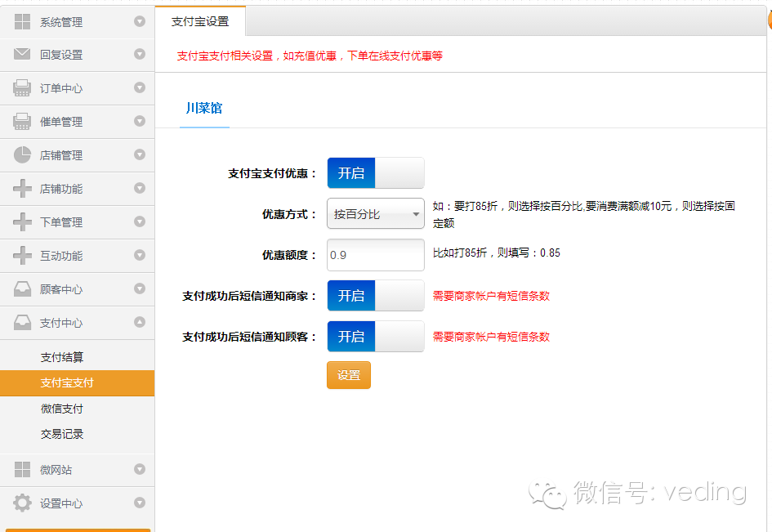Screen dimensions: 772x532
Task: Expand 订单中心 with its arrow
Action: click(x=140, y=87)
